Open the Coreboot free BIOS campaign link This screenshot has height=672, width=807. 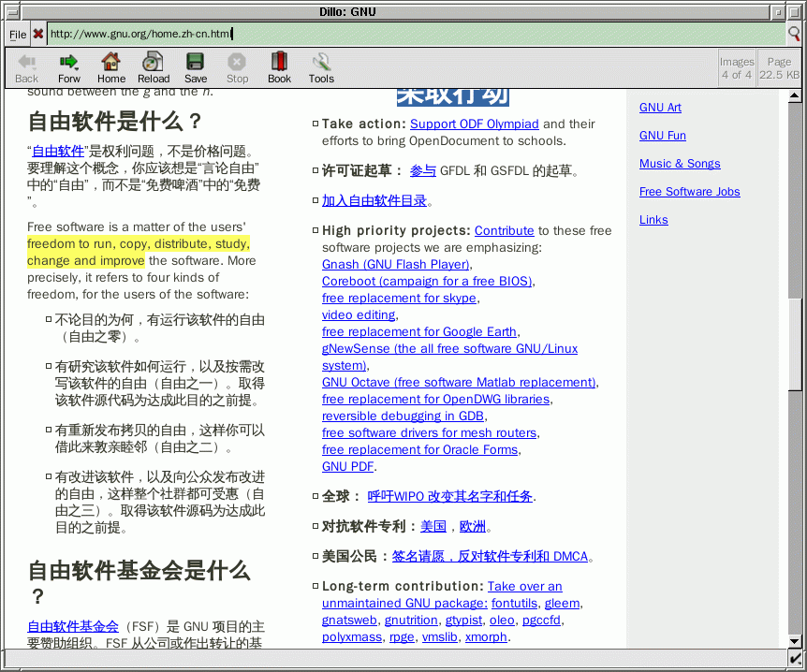coord(427,282)
